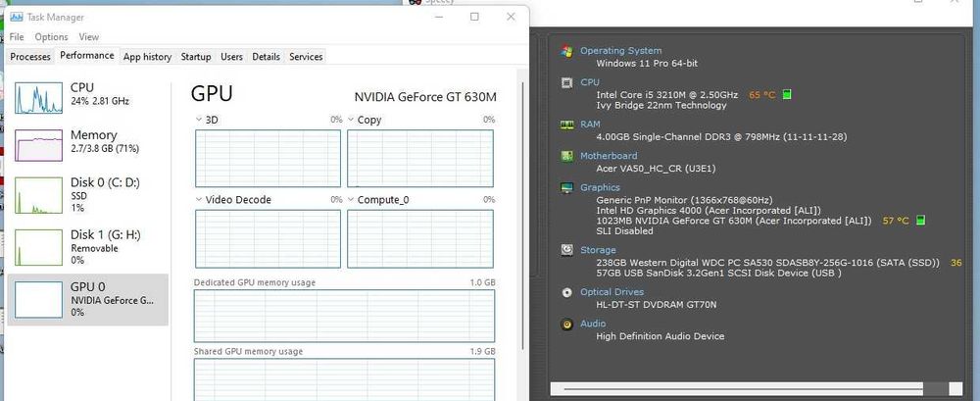Image resolution: width=980 pixels, height=401 pixels.
Task: Click the Motherboard icon in Speccy
Action: (566, 156)
